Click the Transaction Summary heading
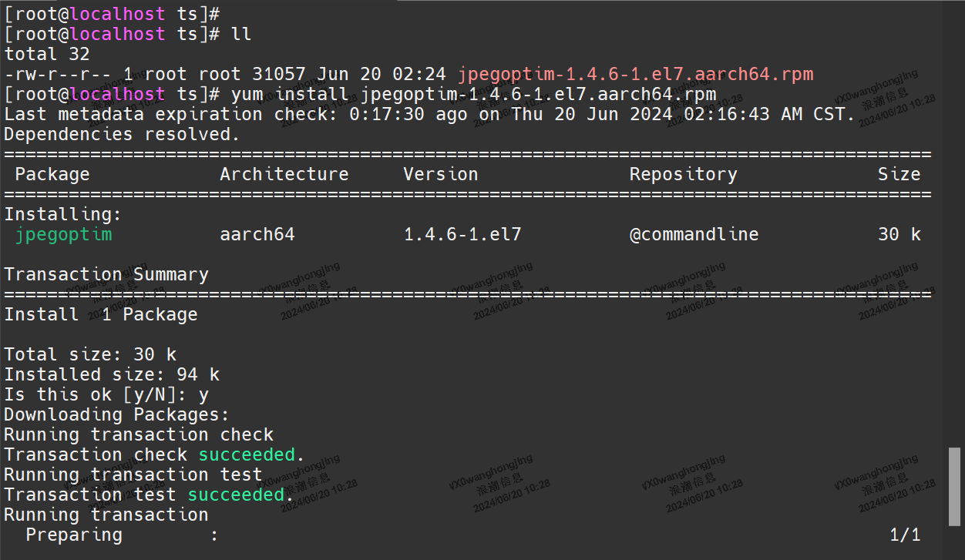This screenshot has width=965, height=560. pos(106,275)
